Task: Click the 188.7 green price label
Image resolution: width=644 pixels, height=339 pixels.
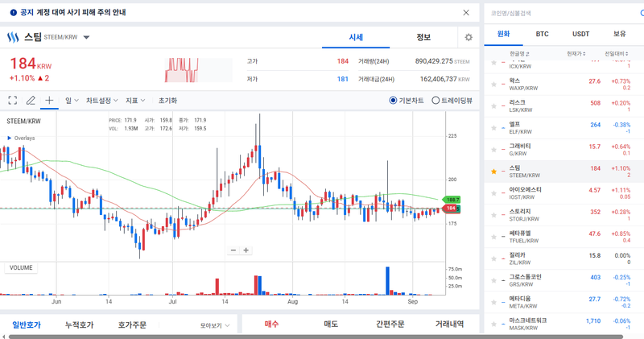Action: tap(451, 200)
